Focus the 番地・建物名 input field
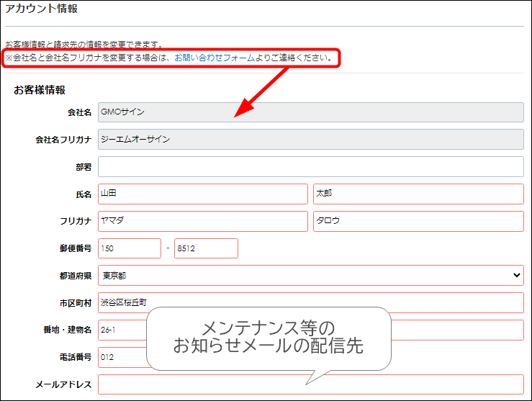The image size is (532, 401). [x=122, y=330]
